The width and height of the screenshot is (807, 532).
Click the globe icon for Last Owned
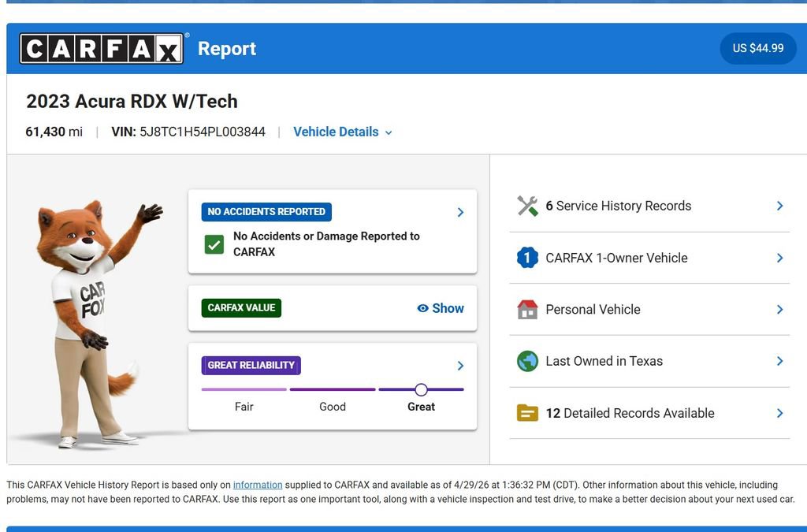[527, 361]
